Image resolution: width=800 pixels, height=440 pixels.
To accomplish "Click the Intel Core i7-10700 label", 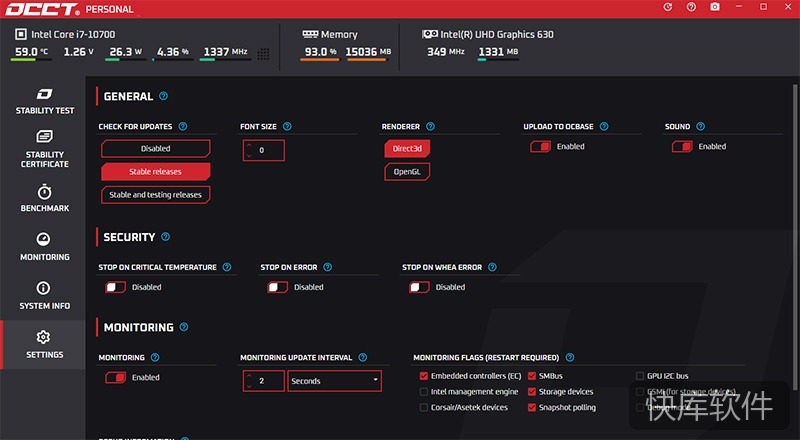I will [x=73, y=34].
